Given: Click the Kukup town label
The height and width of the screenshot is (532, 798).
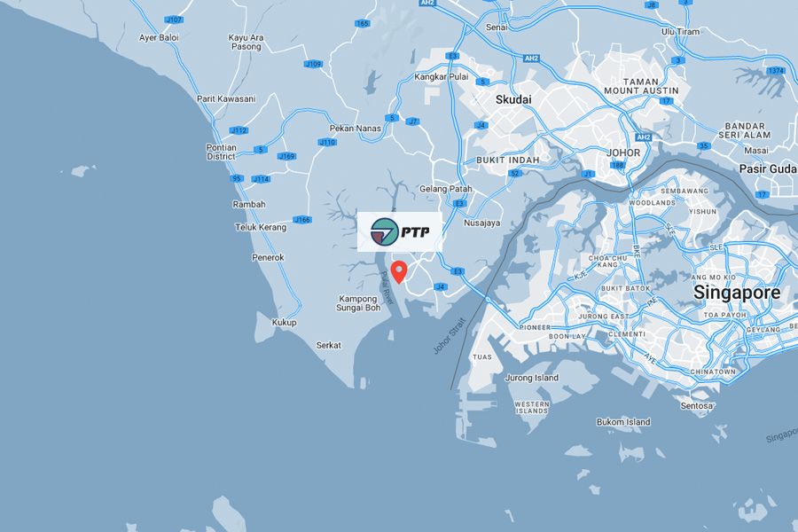Looking at the screenshot, I should (284, 322).
